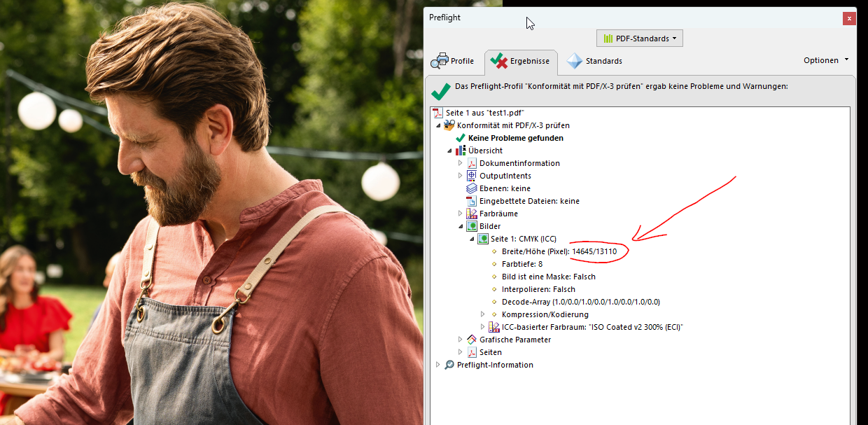Click the Seiten PDF page icon

tap(472, 352)
